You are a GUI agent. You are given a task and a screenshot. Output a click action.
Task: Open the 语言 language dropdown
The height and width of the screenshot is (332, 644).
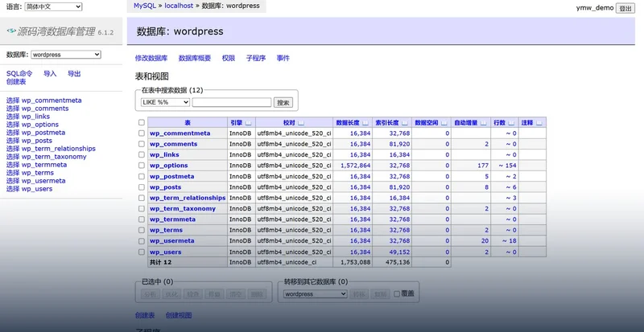click(53, 6)
